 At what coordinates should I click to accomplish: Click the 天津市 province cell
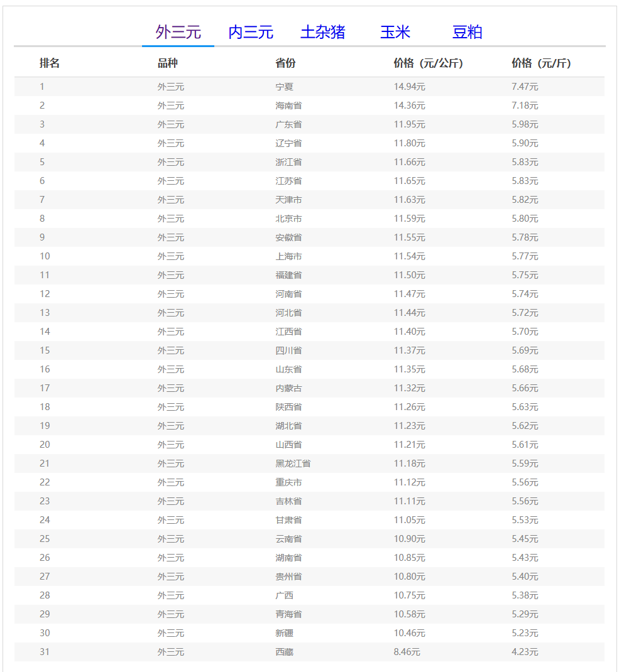[x=288, y=200]
